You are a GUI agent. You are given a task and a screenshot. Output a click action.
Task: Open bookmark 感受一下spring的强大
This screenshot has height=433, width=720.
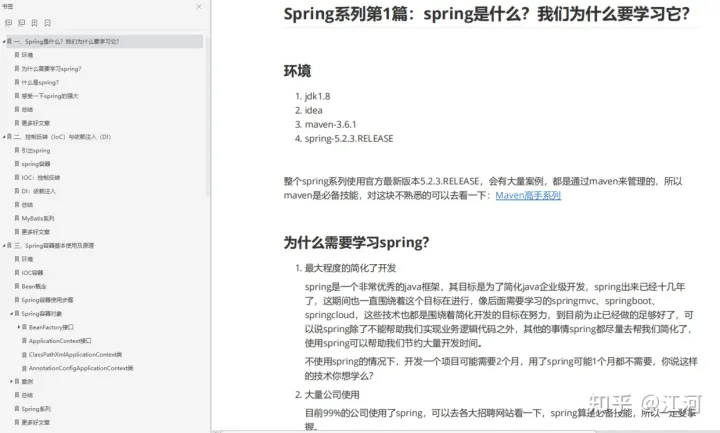coord(50,96)
